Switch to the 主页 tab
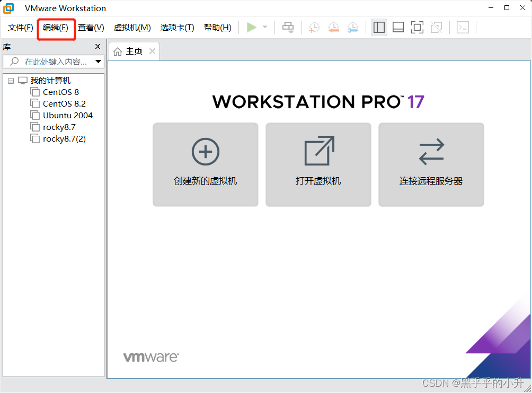 coord(134,51)
